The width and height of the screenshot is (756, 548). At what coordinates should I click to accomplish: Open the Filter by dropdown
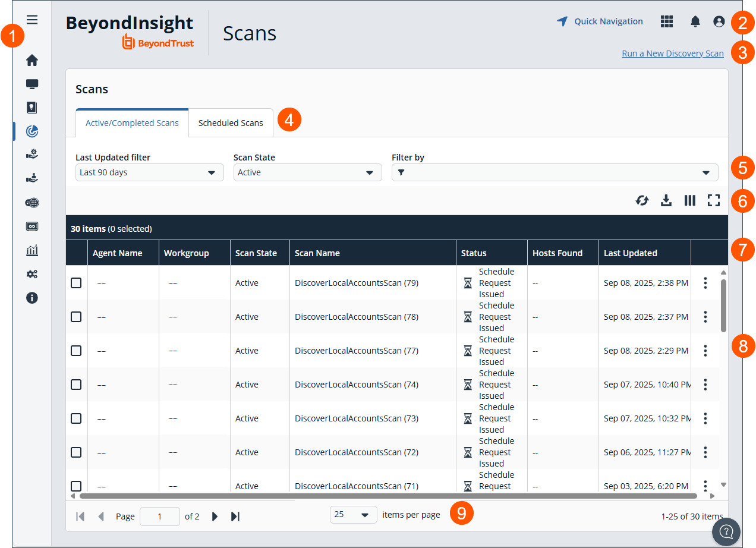point(555,172)
